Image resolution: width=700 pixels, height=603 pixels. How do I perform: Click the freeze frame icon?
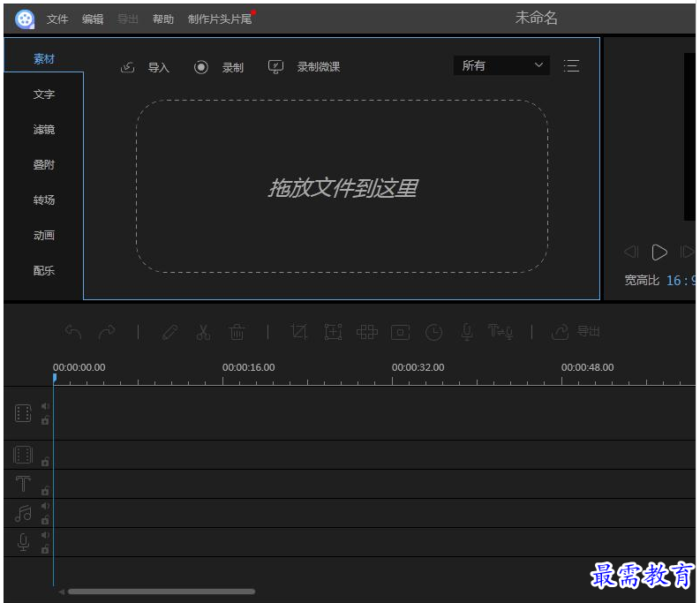click(401, 332)
